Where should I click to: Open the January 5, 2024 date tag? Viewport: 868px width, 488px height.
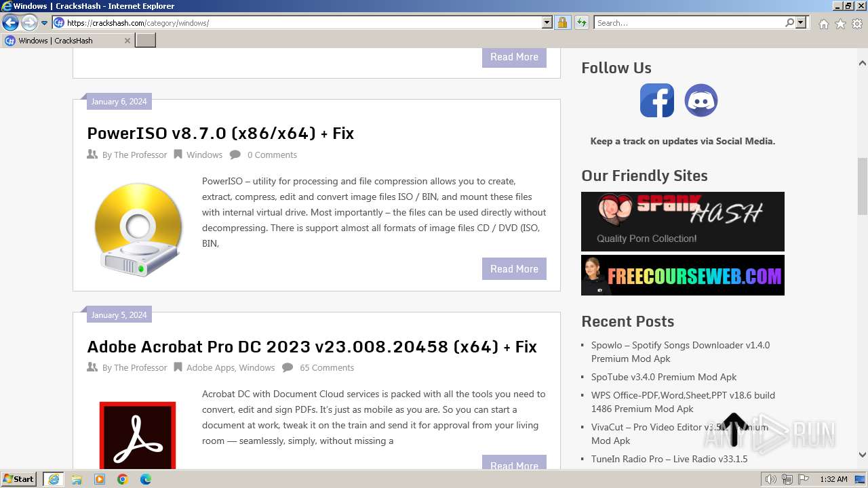pyautogui.click(x=119, y=315)
